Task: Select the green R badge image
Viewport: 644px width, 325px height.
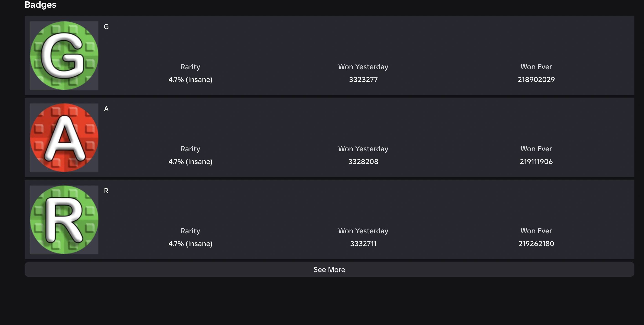Action: 64,219
